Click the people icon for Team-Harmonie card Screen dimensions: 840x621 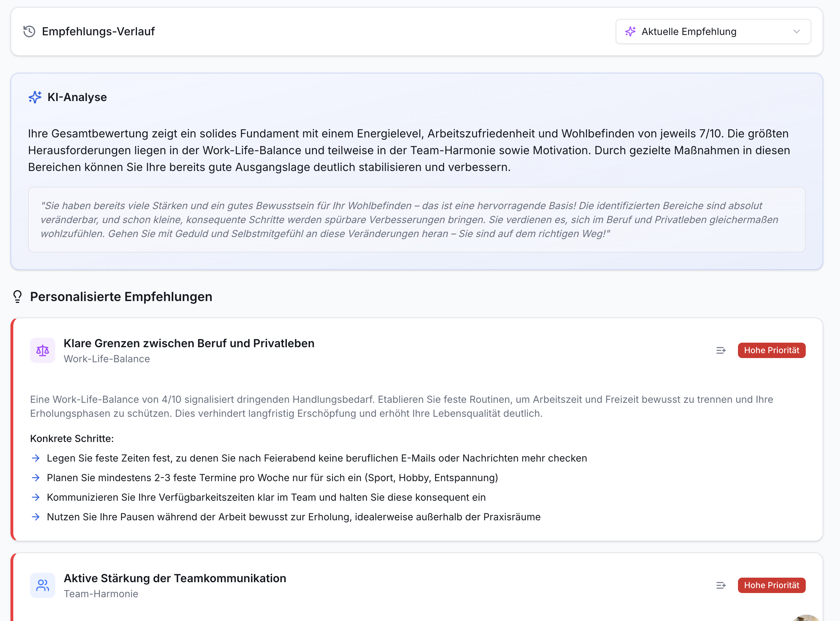pos(42,585)
